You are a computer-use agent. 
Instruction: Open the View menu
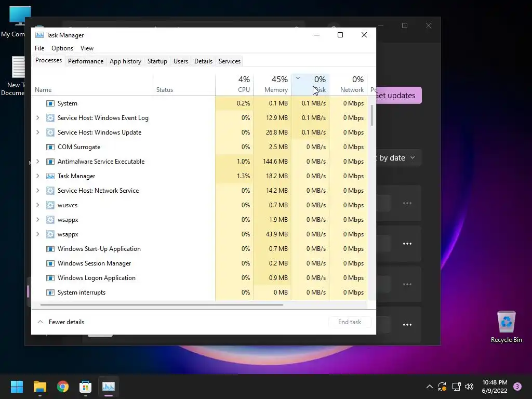pos(87,48)
